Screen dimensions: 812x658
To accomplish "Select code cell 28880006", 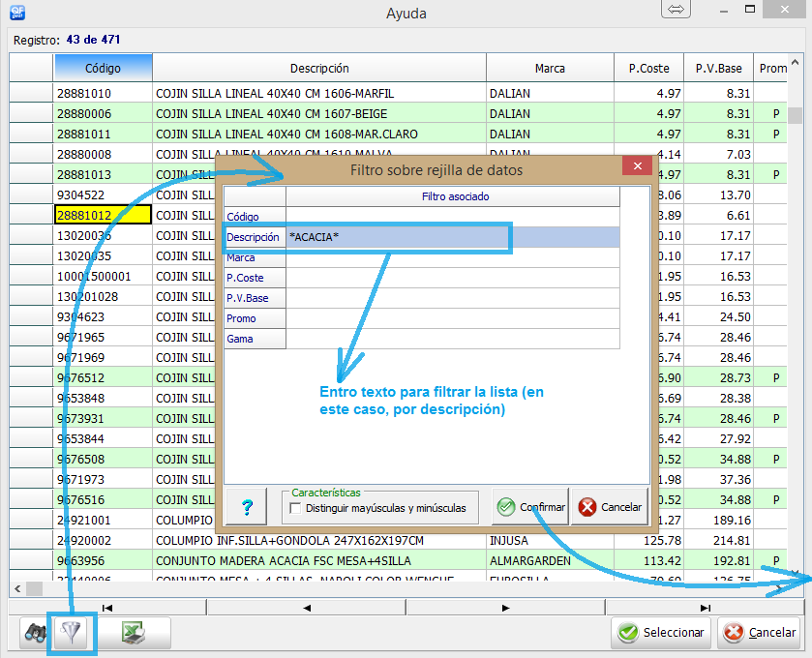I will (x=103, y=113).
